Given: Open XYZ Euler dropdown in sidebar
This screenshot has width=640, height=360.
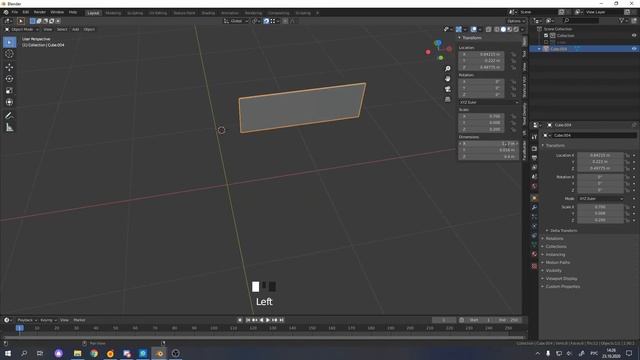Looking at the screenshot, I should click(489, 102).
